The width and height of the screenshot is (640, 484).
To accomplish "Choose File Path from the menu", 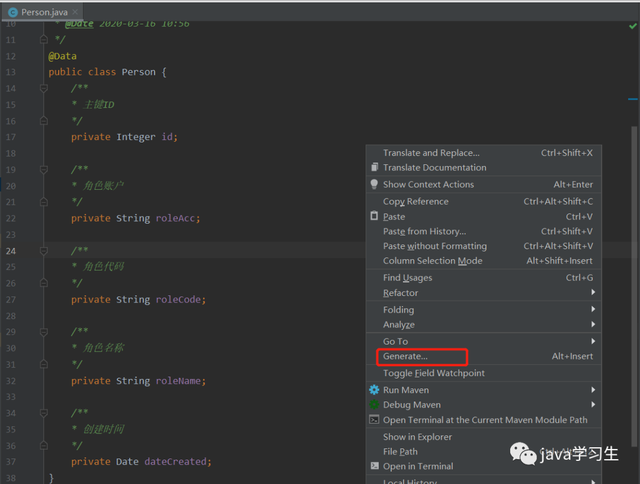I will click(484, 451).
